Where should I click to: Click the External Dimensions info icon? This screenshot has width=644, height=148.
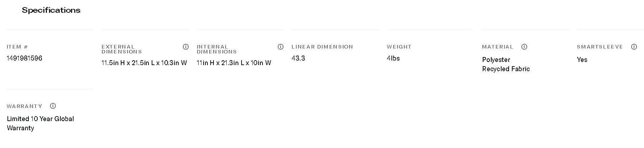(185, 47)
